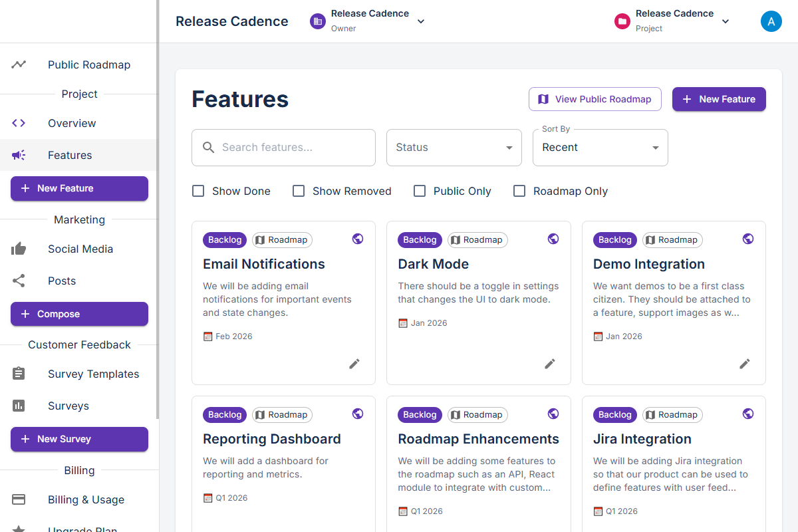Viewport: 798px width, 532px height.
Task: Edit Dark Mode using the pencil icon
Action: (x=549, y=364)
